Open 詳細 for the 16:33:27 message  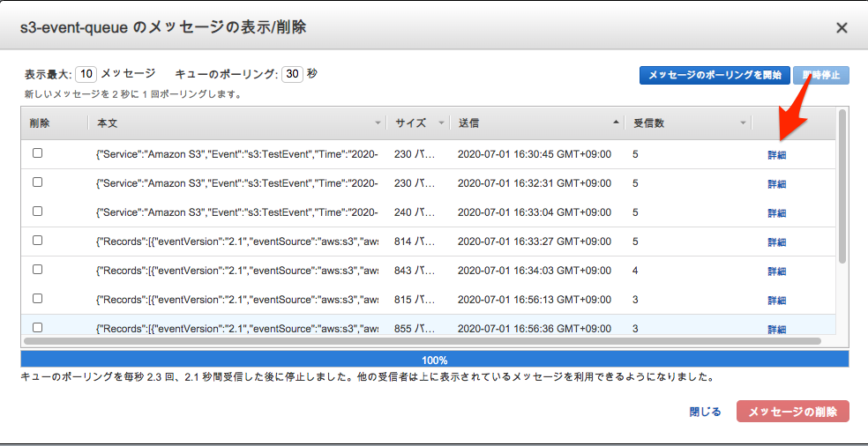click(776, 242)
